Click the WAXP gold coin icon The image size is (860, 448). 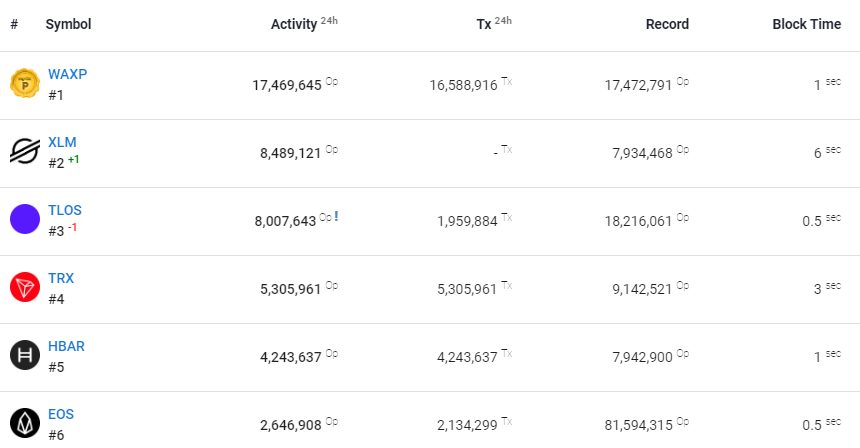(24, 84)
